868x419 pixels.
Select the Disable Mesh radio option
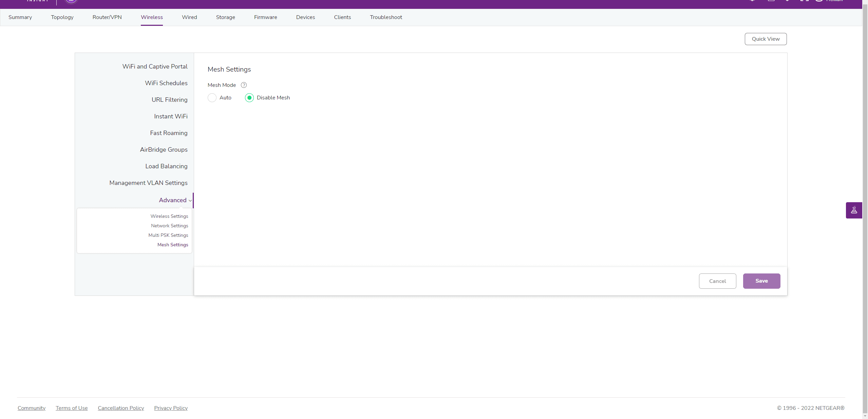coord(249,98)
